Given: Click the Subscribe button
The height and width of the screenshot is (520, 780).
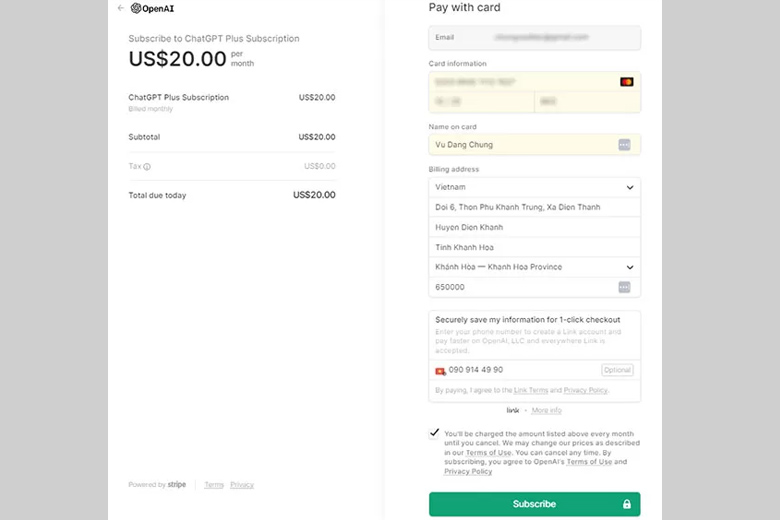Looking at the screenshot, I should pyautogui.click(x=534, y=504).
